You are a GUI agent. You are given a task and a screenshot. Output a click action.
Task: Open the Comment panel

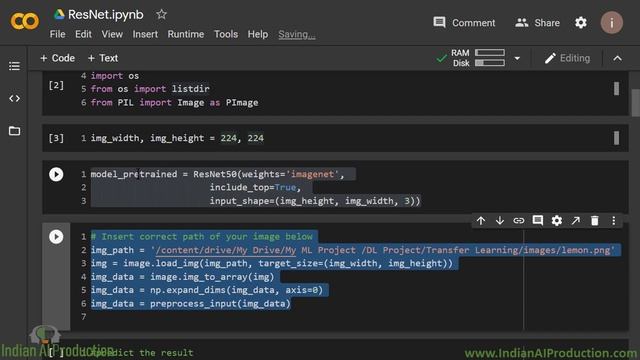pyautogui.click(x=464, y=23)
